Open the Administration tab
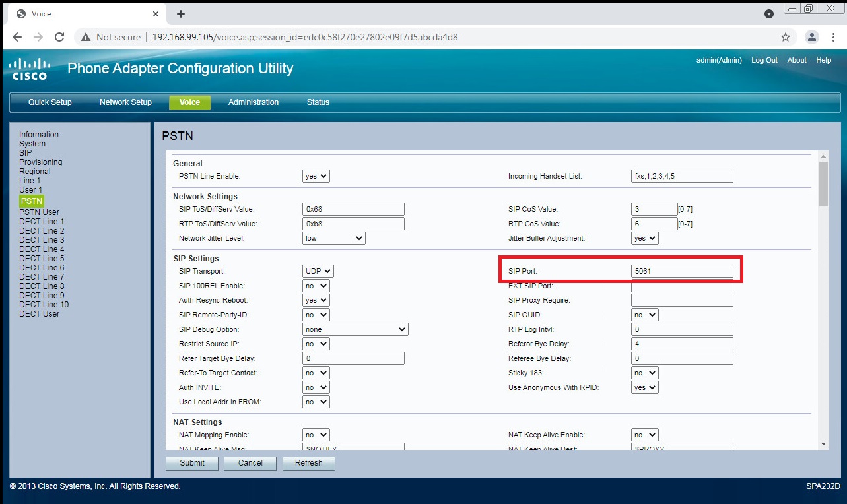 point(254,102)
